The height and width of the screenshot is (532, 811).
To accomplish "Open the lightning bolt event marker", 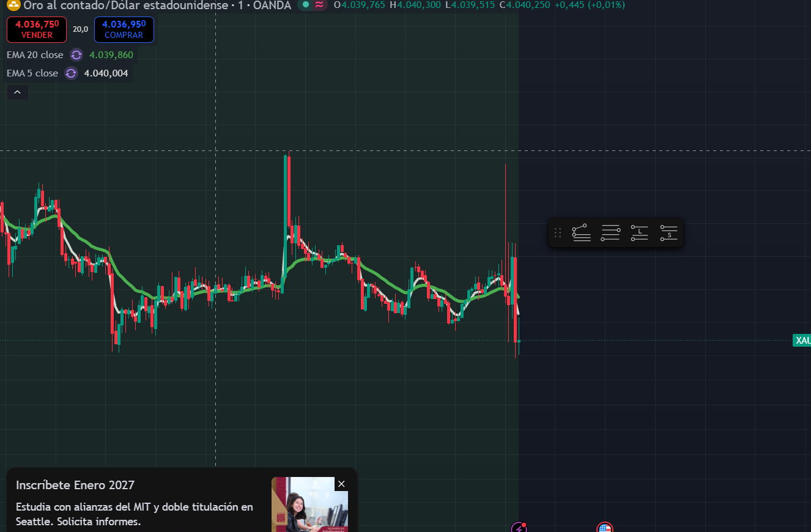I will [x=519, y=528].
